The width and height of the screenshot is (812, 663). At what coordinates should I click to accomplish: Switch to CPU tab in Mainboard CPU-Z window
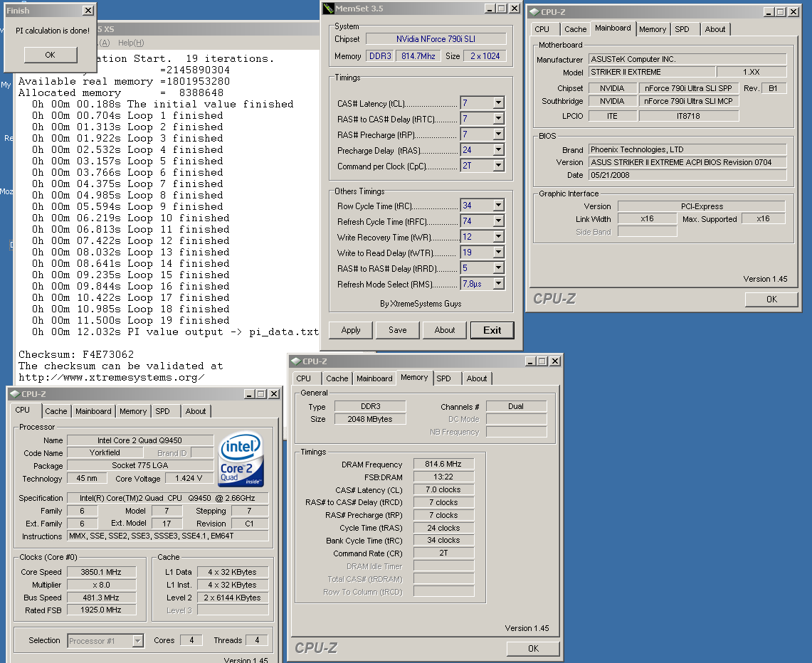click(542, 29)
